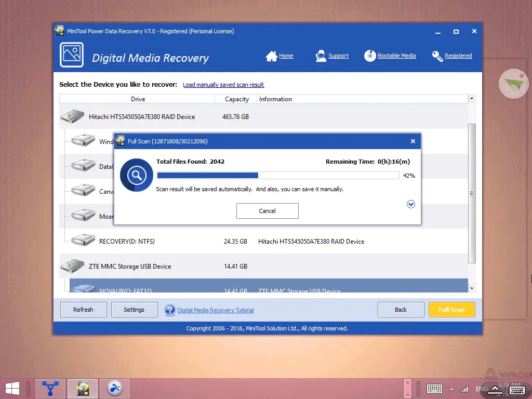Click the Capacity column header
This screenshot has width=532, height=399.
click(236, 99)
